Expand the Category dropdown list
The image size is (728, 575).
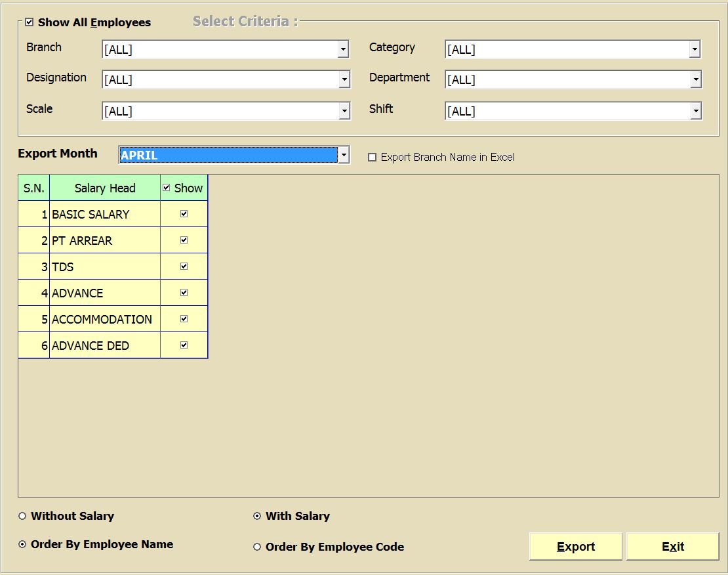[694, 49]
